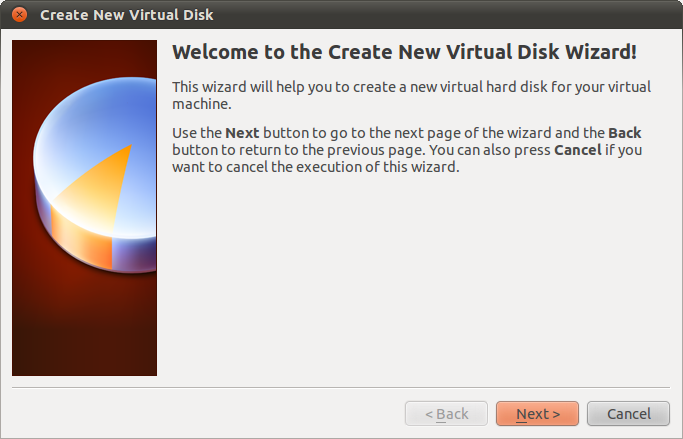Click the window title 'Create New Virtual Disk'
Image resolution: width=683 pixels, height=439 pixels.
[126, 15]
